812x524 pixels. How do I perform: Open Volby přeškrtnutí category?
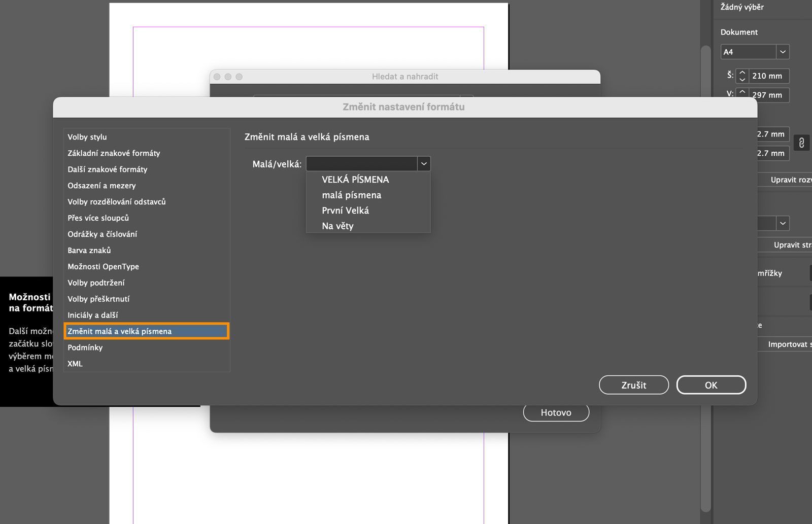tap(147, 299)
